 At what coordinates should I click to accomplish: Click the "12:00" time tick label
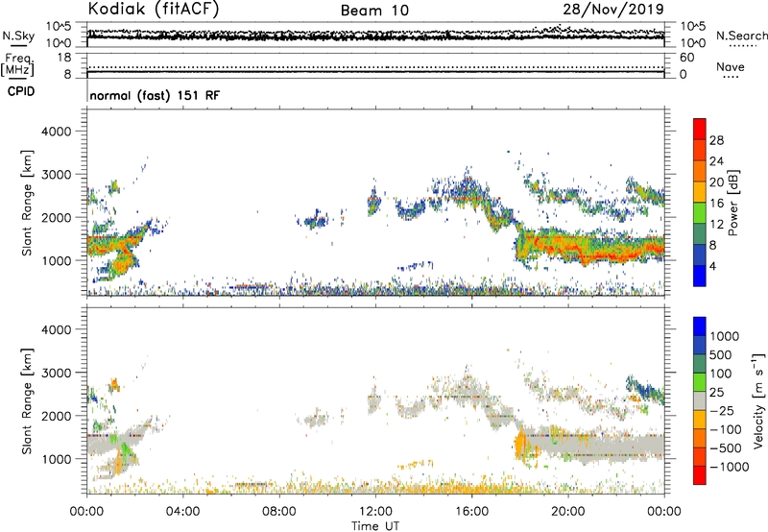point(375,512)
